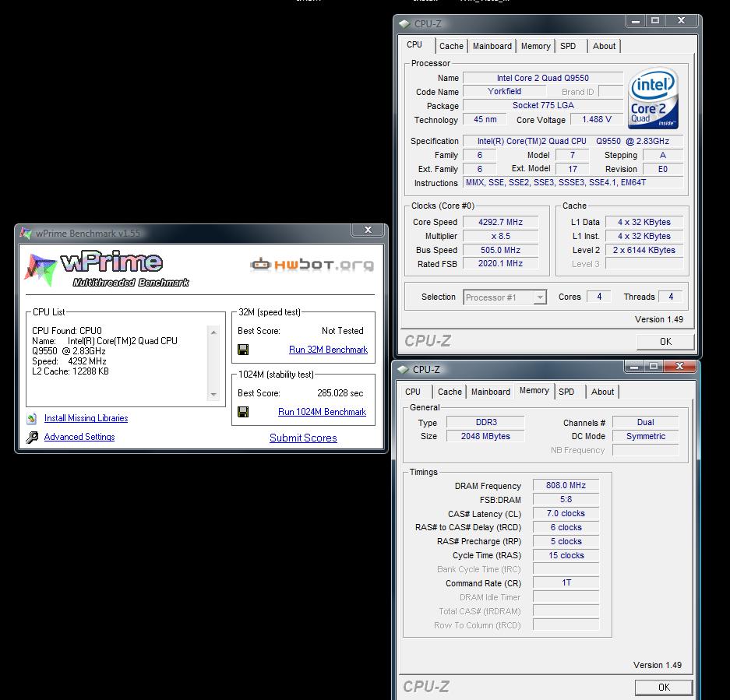Switch to the Memory tab in the upper CPU-Z
Screen dimensions: 730x700
click(x=535, y=46)
